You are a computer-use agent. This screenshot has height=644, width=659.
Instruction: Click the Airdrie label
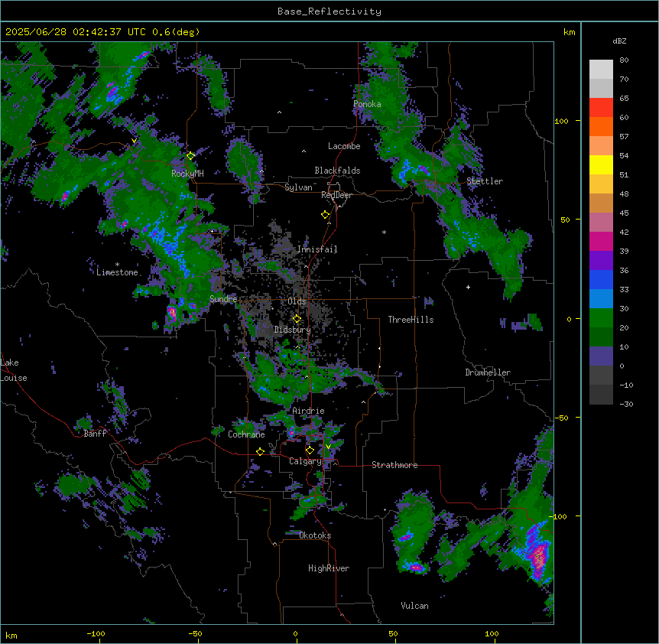[308, 411]
